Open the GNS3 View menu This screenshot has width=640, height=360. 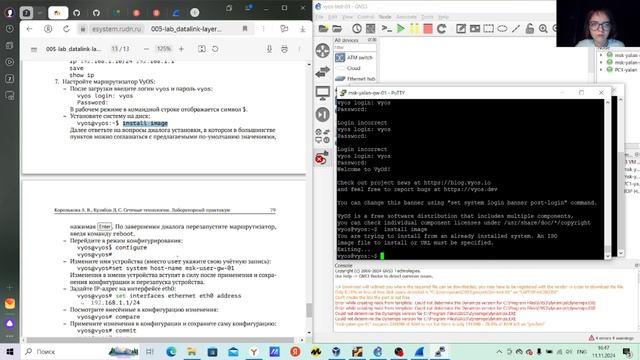[347, 17]
